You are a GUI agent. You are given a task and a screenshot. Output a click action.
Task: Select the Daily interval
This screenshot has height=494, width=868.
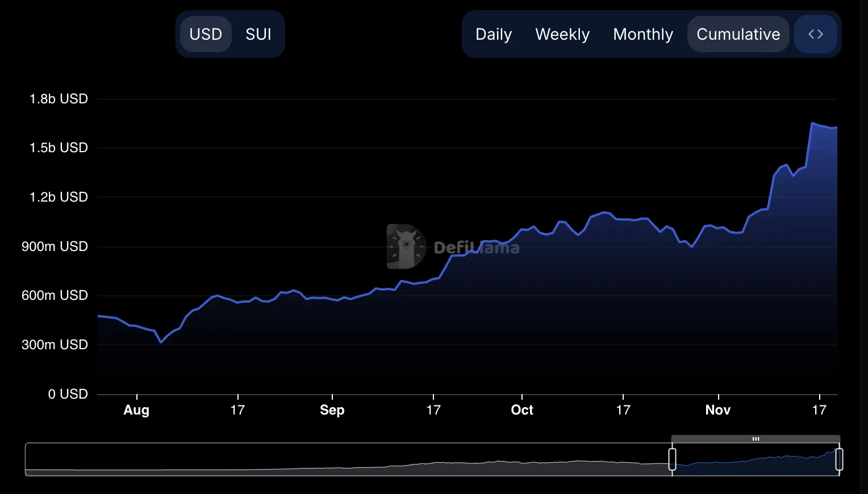[494, 34]
